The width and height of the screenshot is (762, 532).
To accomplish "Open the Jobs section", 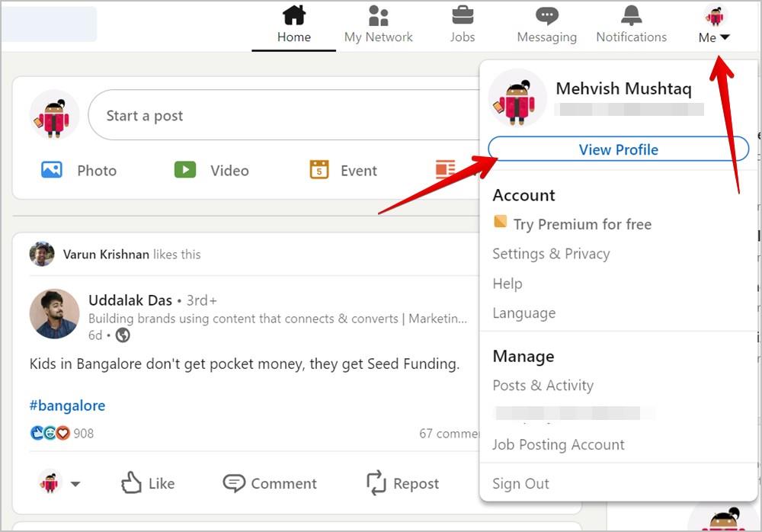I will [x=463, y=25].
